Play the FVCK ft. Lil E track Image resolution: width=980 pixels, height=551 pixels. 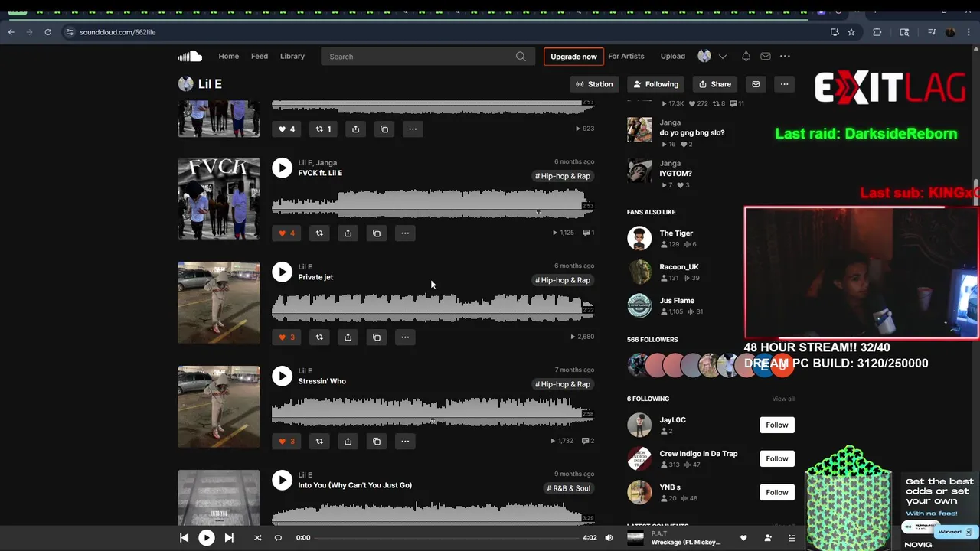pyautogui.click(x=282, y=168)
